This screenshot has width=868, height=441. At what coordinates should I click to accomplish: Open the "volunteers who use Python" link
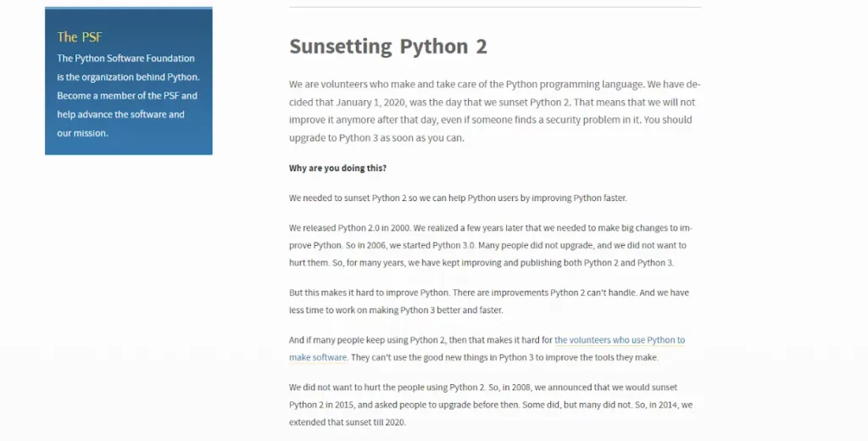pyautogui.click(x=619, y=340)
